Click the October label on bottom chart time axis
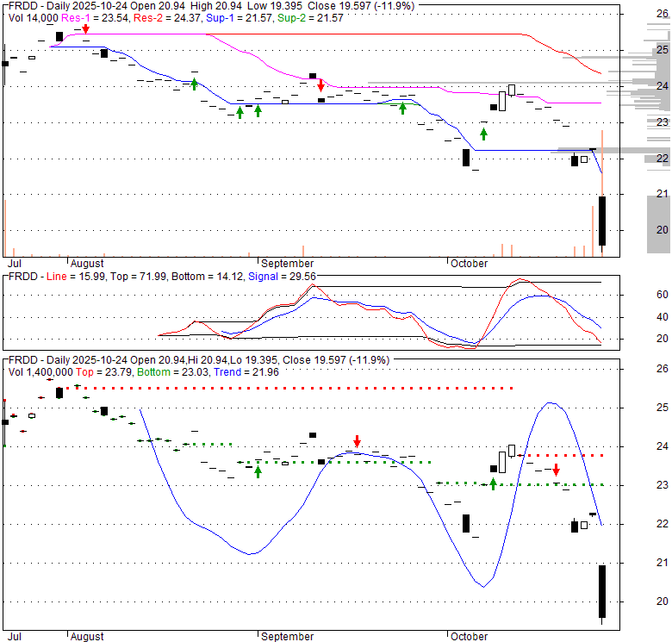This screenshot has width=672, height=642. (x=468, y=637)
